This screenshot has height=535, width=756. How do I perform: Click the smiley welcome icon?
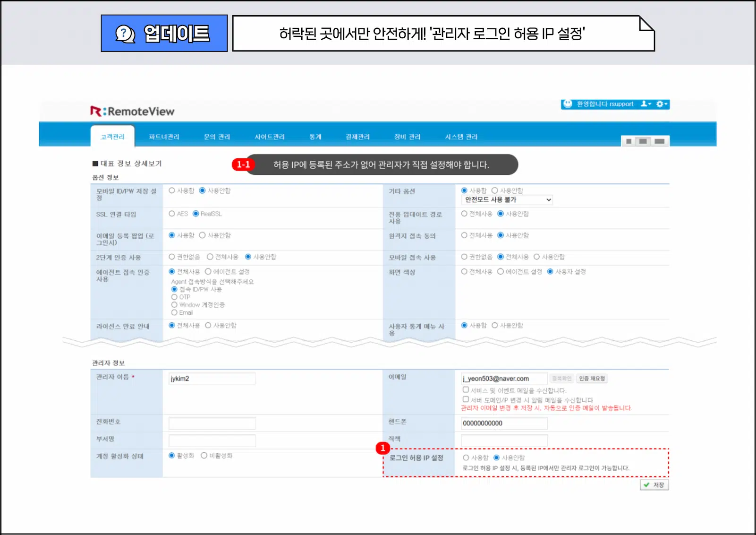point(567,104)
